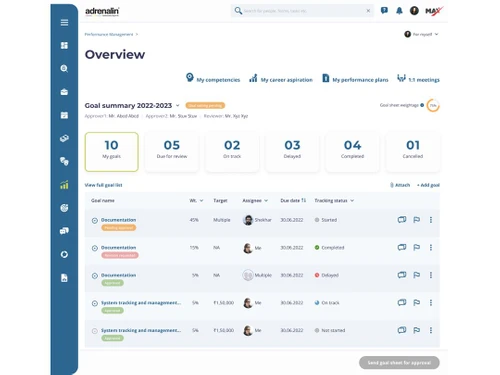
Task: Open the System tracking goal marked On track
Action: pyautogui.click(x=141, y=303)
